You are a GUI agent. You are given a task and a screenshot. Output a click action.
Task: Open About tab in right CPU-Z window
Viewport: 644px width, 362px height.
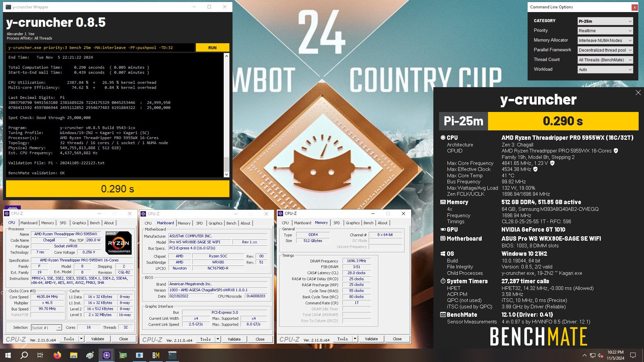pos(383,223)
